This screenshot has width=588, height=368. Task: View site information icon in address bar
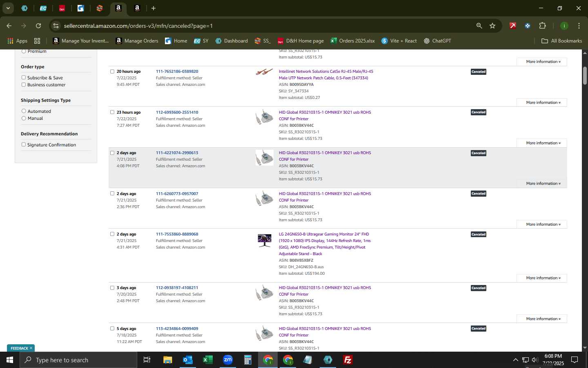coord(56,26)
